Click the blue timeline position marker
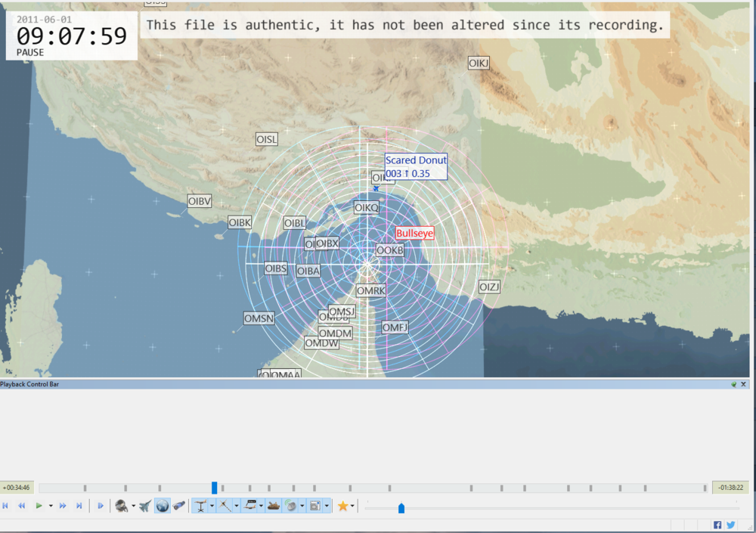756x533 pixels. 215,488
